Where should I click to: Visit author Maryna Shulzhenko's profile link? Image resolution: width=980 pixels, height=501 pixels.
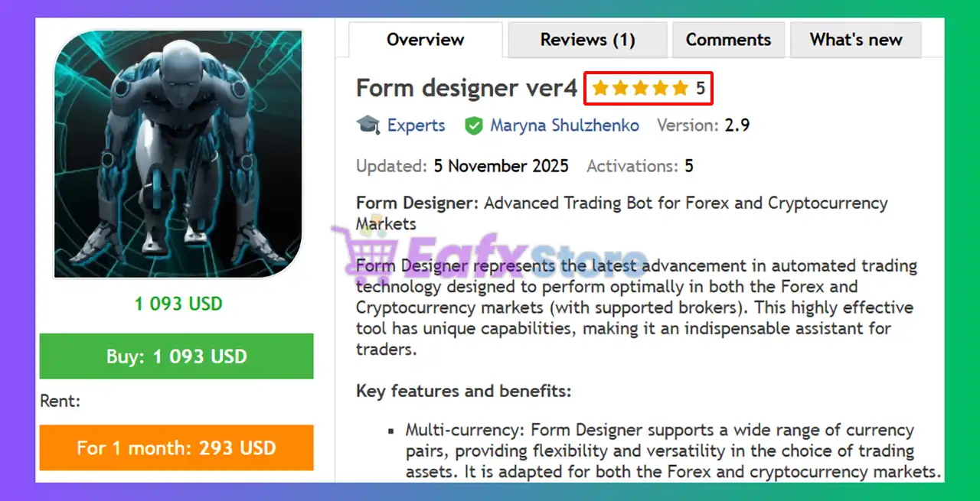click(x=565, y=125)
